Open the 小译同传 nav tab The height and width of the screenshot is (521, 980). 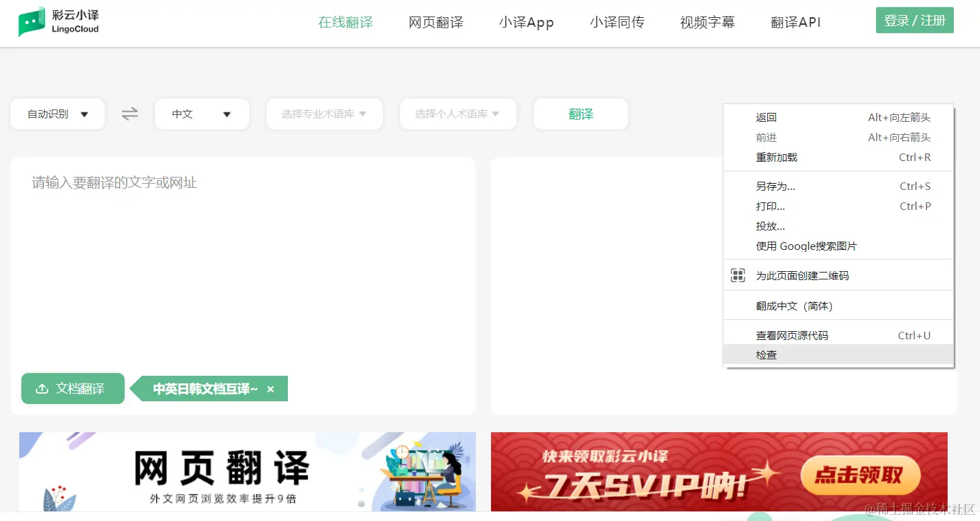pyautogui.click(x=617, y=23)
